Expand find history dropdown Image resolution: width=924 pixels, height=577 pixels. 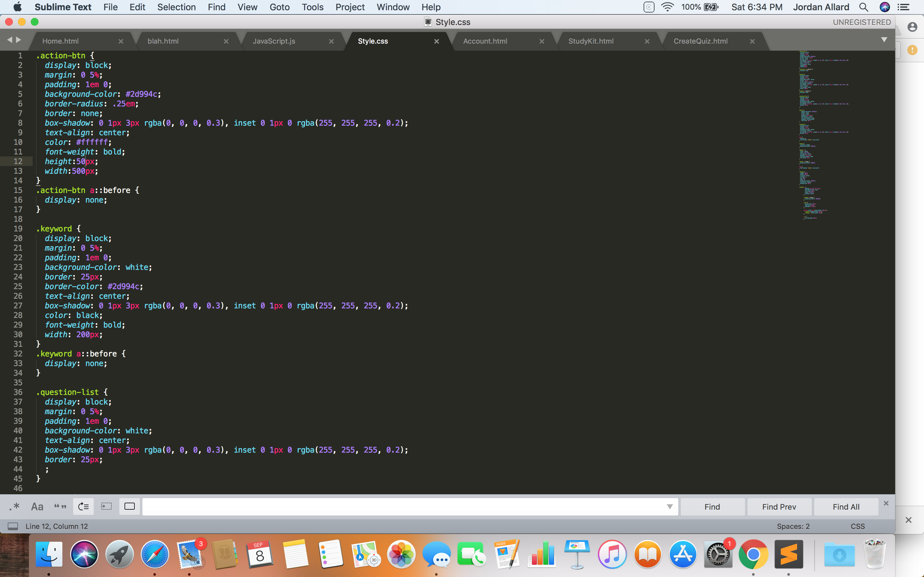point(669,506)
